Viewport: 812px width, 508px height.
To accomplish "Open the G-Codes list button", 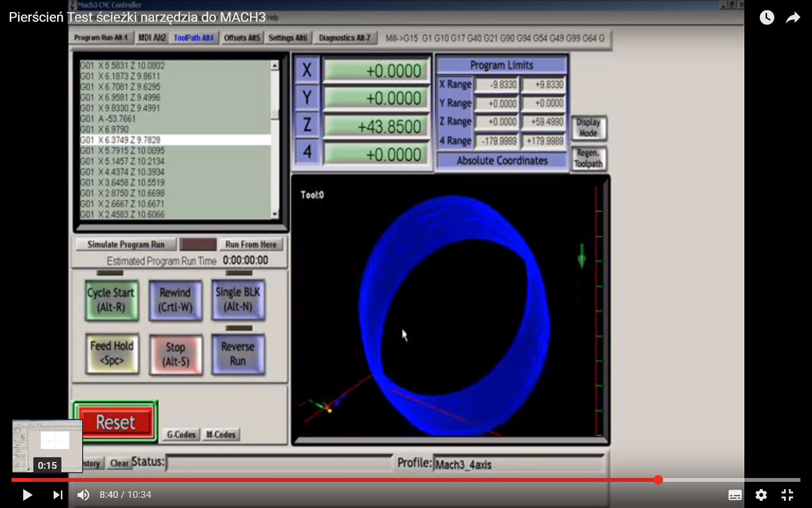I will [181, 434].
